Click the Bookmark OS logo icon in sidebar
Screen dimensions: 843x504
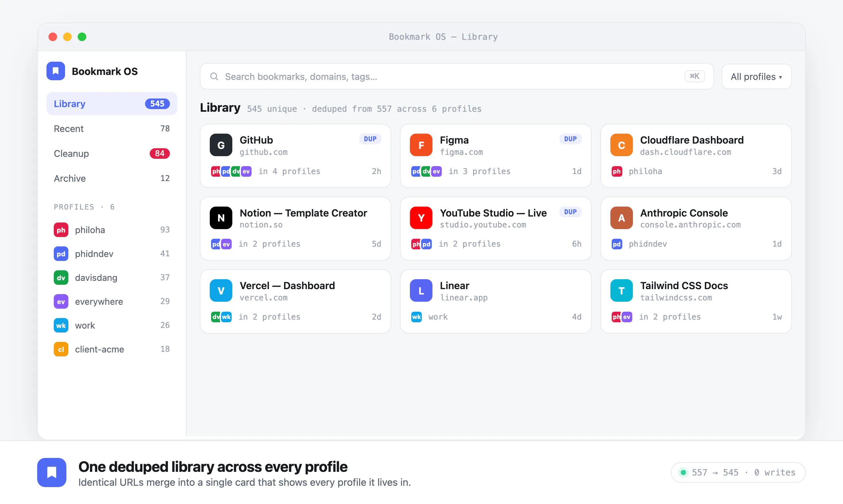coord(56,71)
